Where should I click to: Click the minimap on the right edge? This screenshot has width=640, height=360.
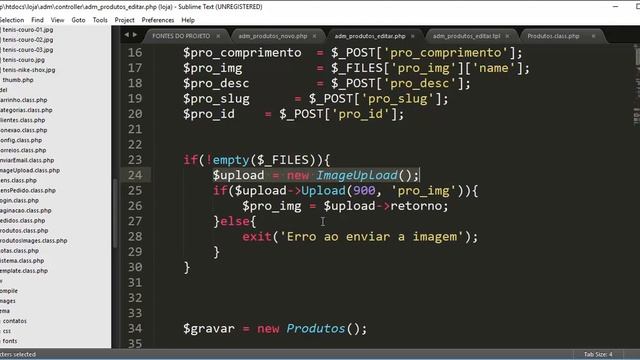pyautogui.click(x=636, y=86)
